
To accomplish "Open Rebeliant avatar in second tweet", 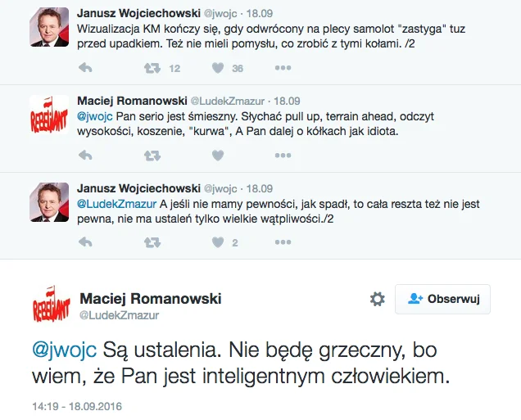I will pos(49,115).
